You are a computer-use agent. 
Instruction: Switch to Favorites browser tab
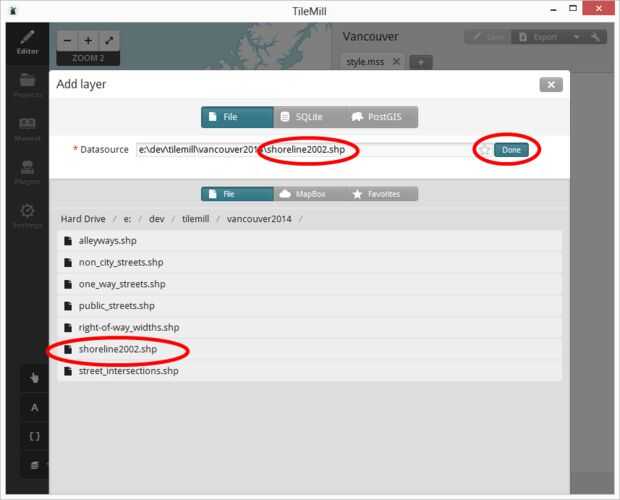click(x=381, y=194)
